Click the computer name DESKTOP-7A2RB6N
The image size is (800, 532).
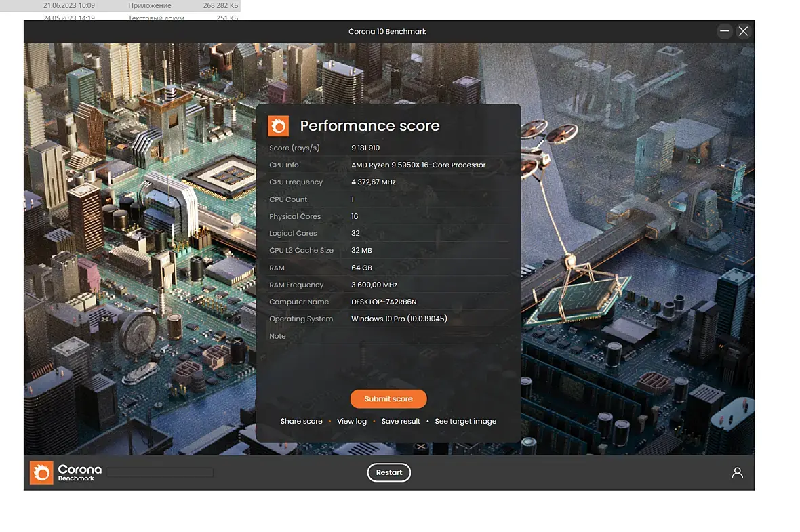pos(384,302)
